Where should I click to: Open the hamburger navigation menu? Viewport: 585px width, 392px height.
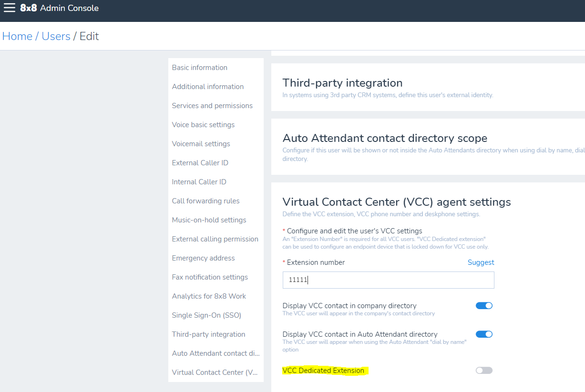(10, 8)
